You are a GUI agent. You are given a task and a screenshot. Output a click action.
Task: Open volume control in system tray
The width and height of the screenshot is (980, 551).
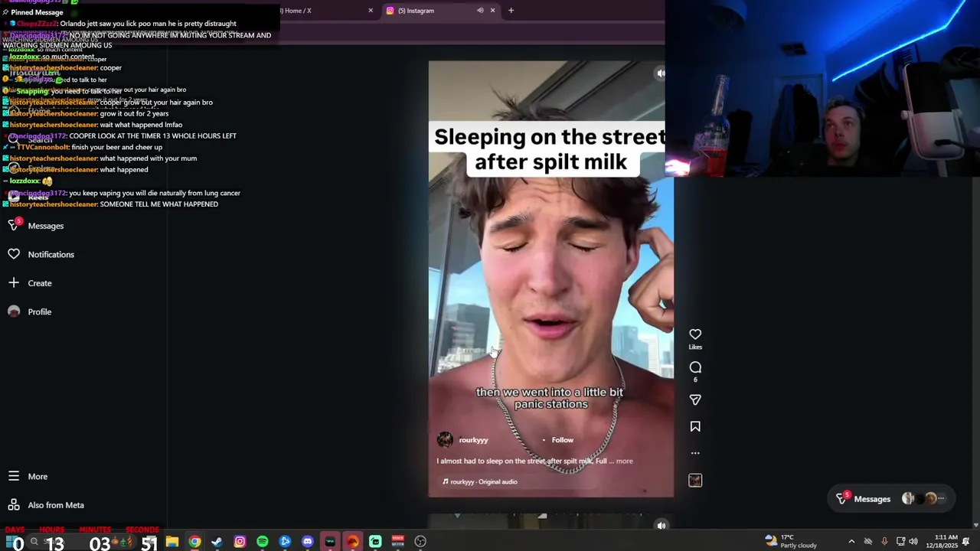click(913, 542)
